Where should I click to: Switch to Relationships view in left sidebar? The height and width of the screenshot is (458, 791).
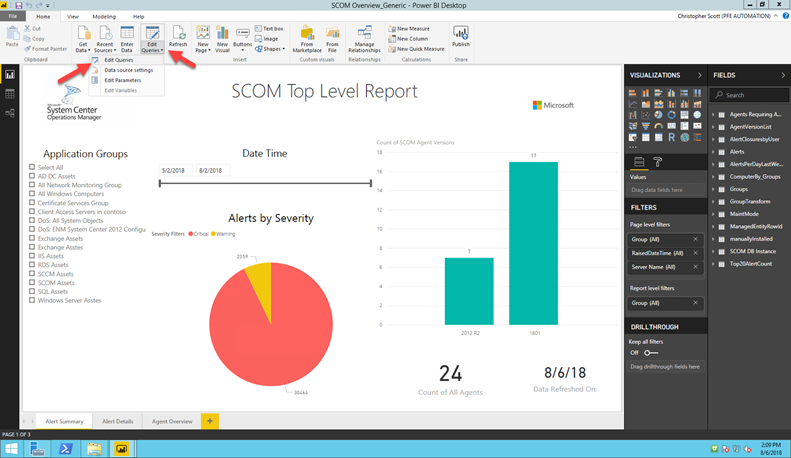[10, 113]
